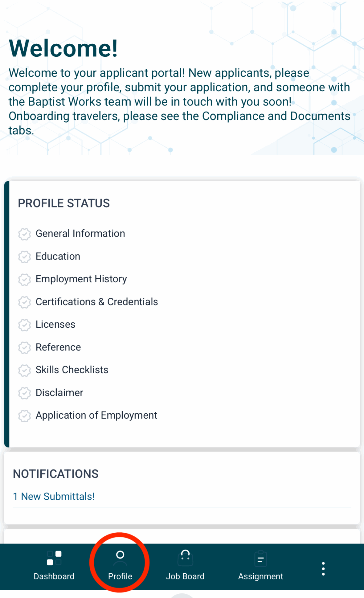Switch to the Assignment tab label

(x=260, y=576)
